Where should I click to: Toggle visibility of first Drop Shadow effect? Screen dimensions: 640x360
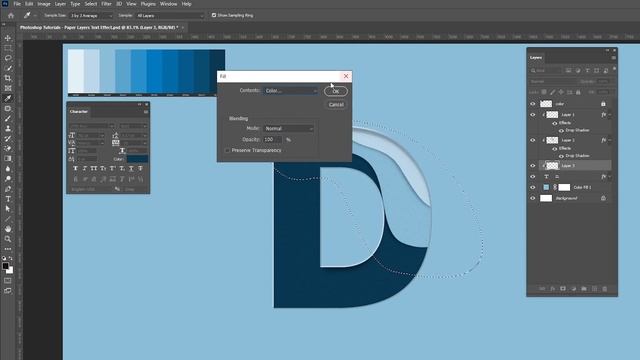pyautogui.click(x=561, y=130)
